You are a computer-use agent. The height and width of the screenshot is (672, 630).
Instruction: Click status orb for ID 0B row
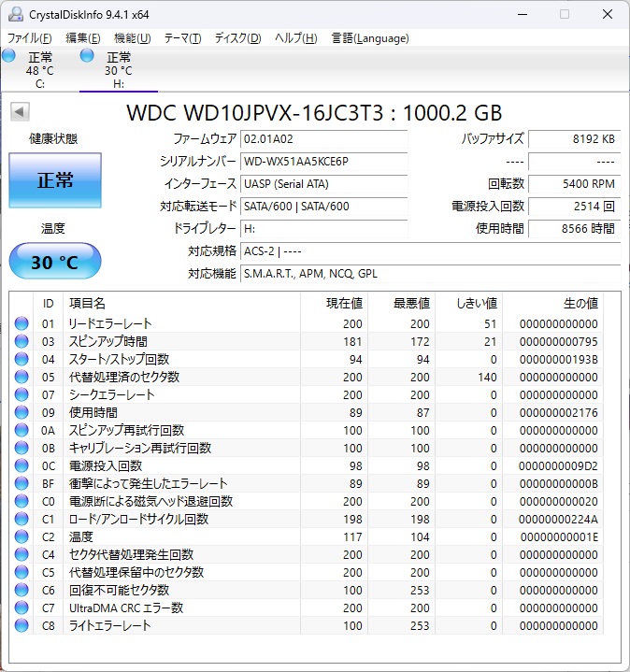tap(21, 448)
